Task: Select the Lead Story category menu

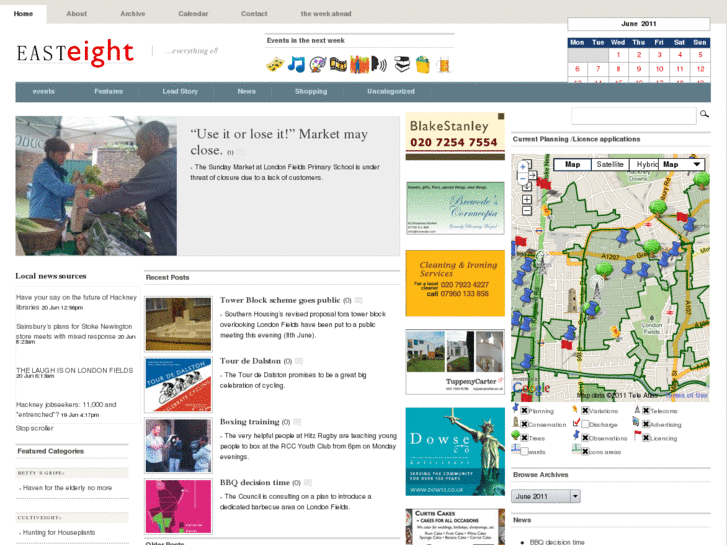Action: click(x=180, y=91)
